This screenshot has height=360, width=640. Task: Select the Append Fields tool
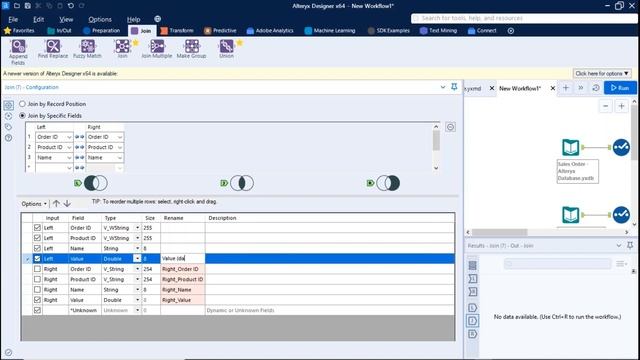(18, 52)
